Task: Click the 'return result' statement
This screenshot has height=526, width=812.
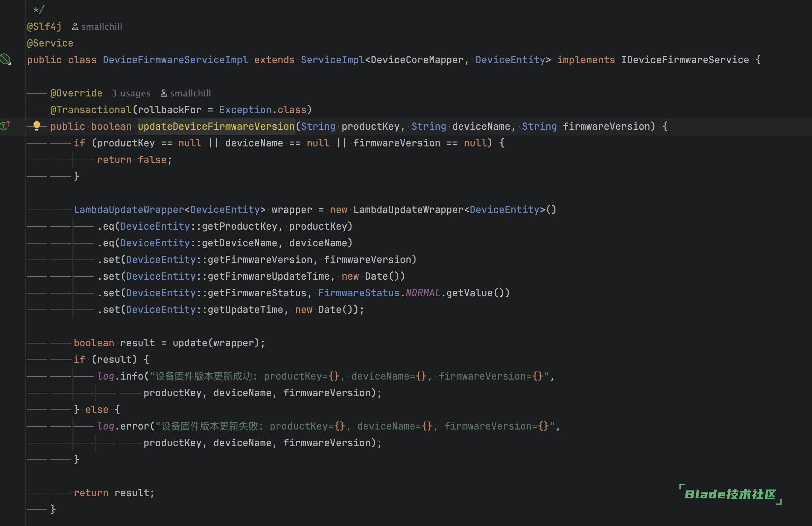Action: pyautogui.click(x=114, y=493)
